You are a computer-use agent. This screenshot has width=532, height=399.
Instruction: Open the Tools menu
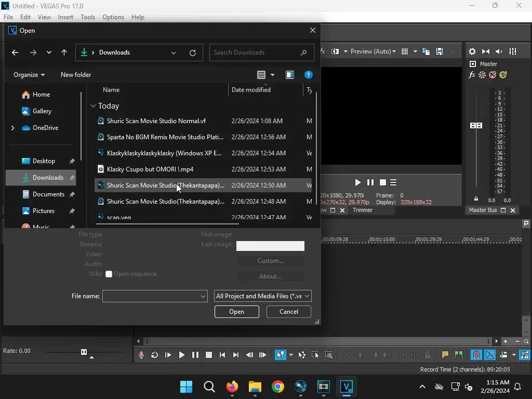coord(87,17)
